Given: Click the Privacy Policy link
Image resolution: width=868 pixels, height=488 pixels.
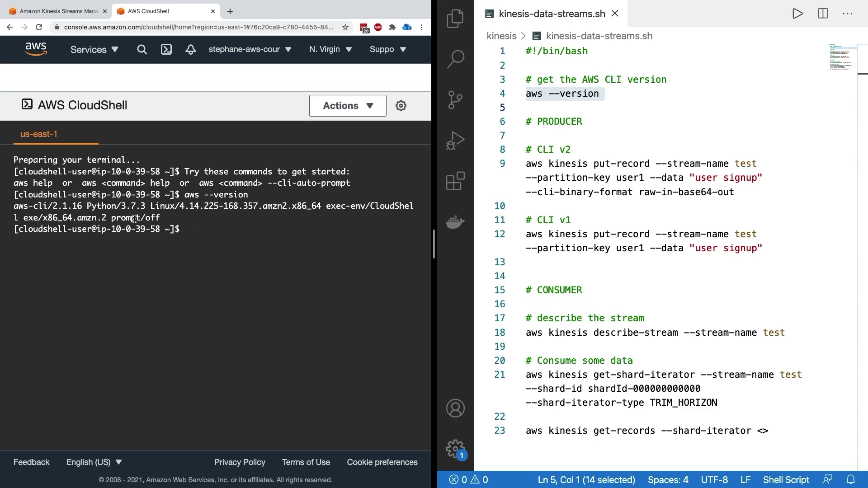Looking at the screenshot, I should 240,462.
